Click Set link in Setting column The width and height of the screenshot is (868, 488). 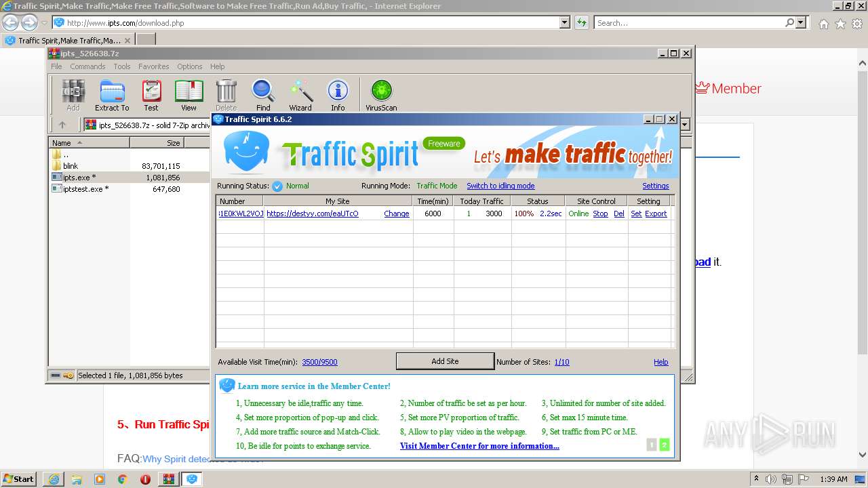[x=636, y=213]
